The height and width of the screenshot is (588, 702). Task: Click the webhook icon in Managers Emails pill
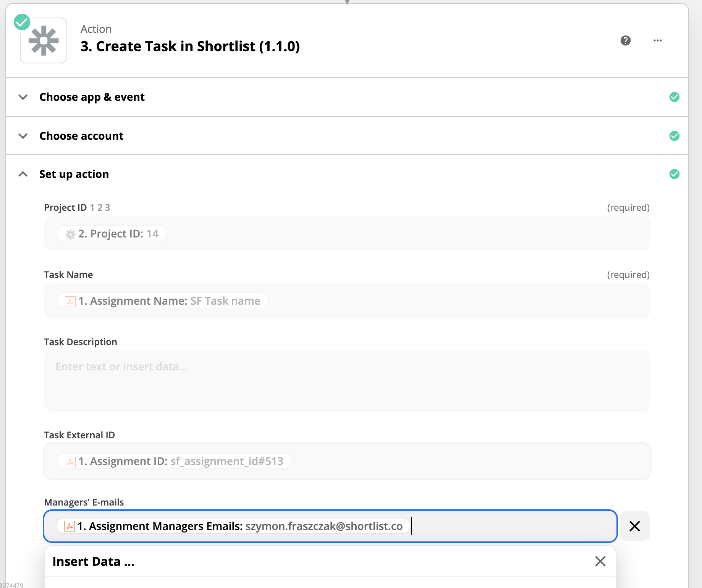(x=70, y=526)
